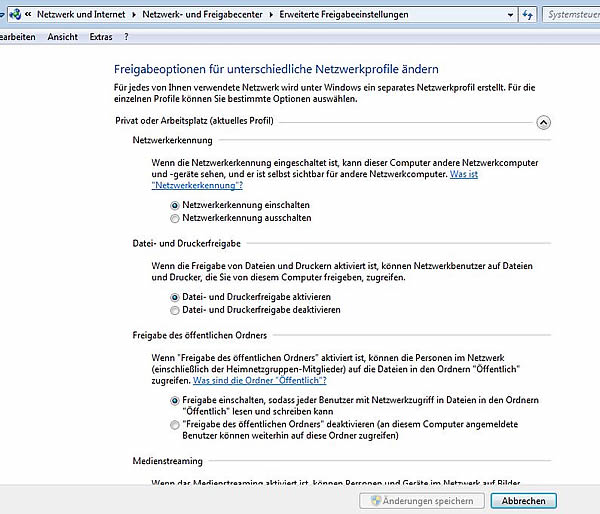Image resolution: width=600 pixels, height=514 pixels.
Task: Click the page title 'Freigabeoptionen für unterschiedliche Netzwerkprofile ändern'
Action: (x=276, y=69)
